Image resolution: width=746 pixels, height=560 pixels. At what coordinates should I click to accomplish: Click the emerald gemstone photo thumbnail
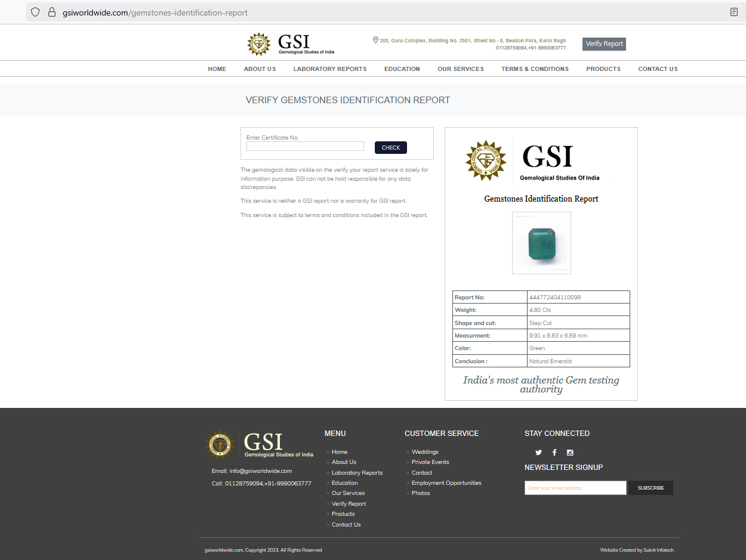click(x=541, y=243)
